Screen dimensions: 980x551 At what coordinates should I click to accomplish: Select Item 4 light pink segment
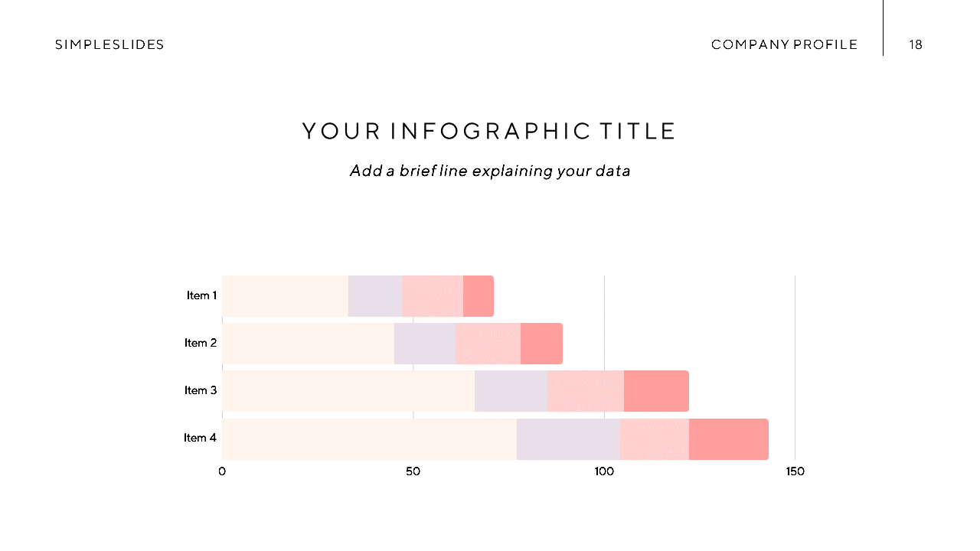pos(655,439)
